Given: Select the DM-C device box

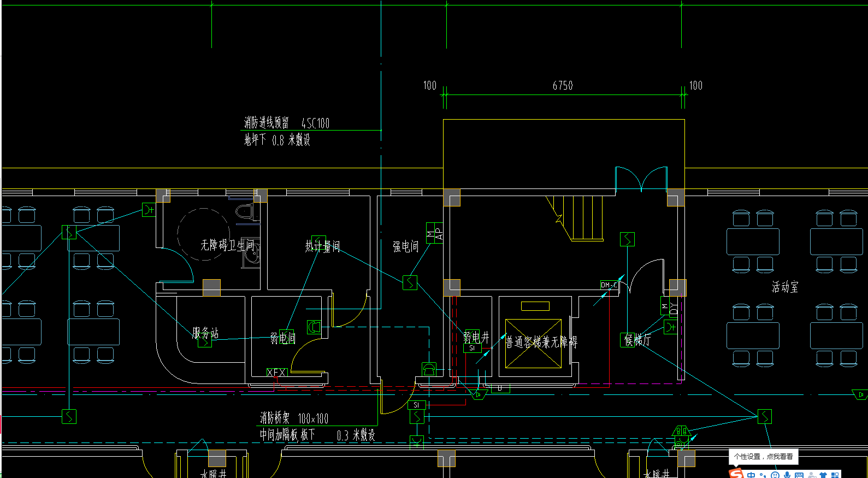Looking at the screenshot, I should click(x=609, y=285).
